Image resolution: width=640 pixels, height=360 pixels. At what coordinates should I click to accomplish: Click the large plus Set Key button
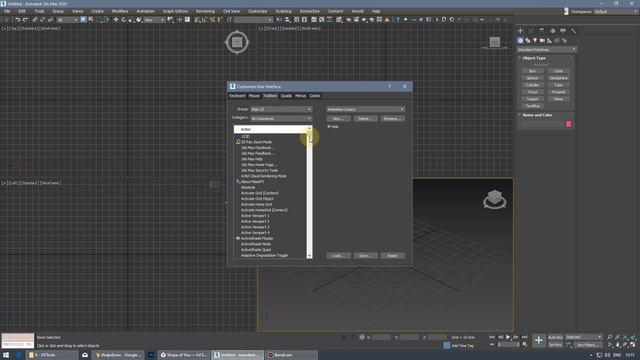pyautogui.click(x=539, y=340)
